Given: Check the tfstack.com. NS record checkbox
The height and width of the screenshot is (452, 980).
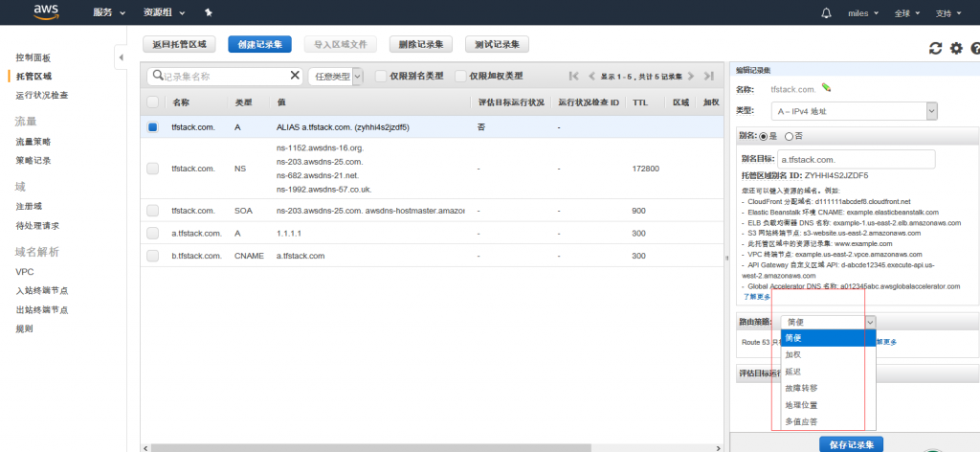Looking at the screenshot, I should click(x=152, y=169).
